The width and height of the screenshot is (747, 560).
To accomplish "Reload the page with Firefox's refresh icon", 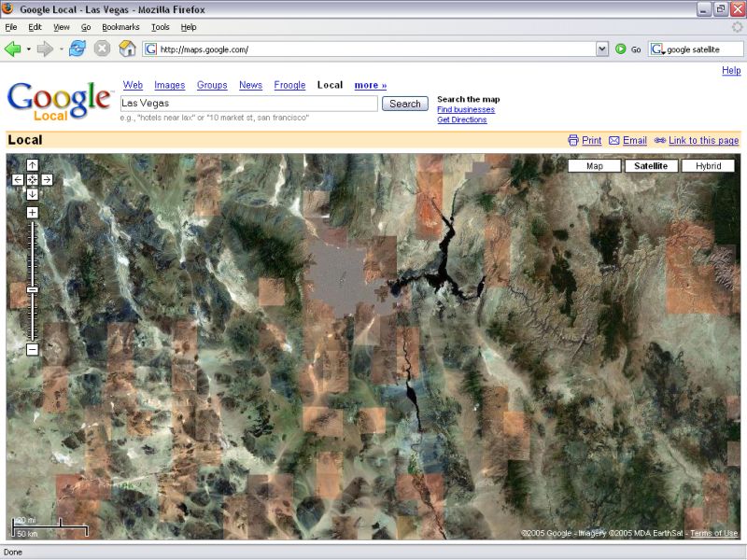I will [77, 49].
